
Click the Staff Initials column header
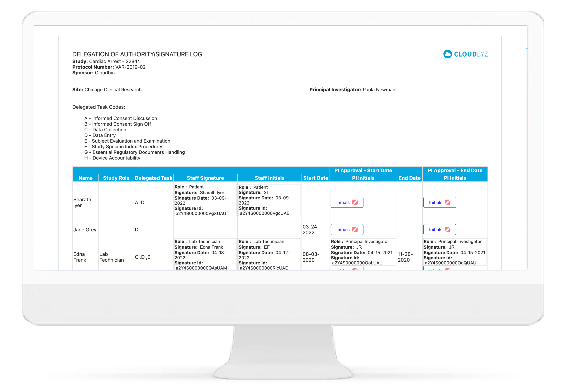click(x=269, y=178)
